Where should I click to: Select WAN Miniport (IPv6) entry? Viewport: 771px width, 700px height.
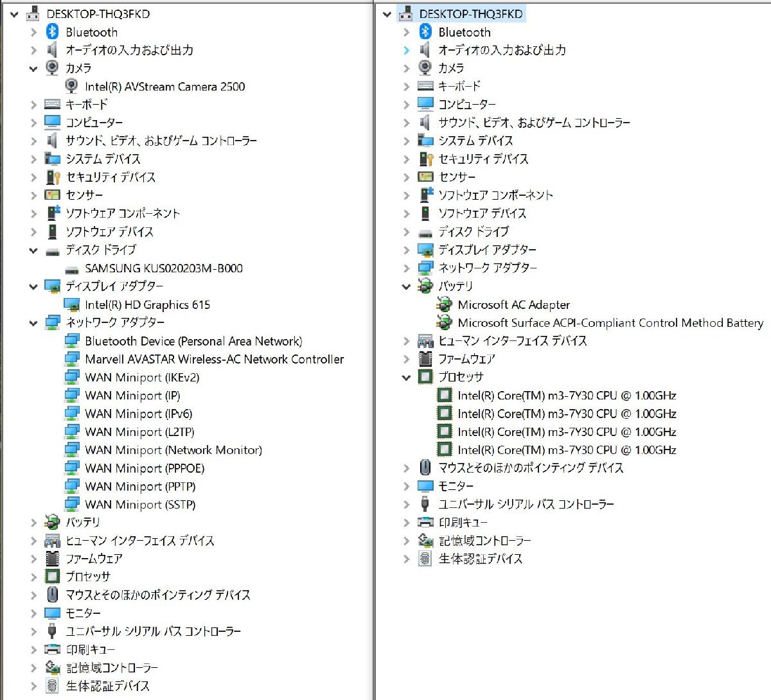point(139,414)
